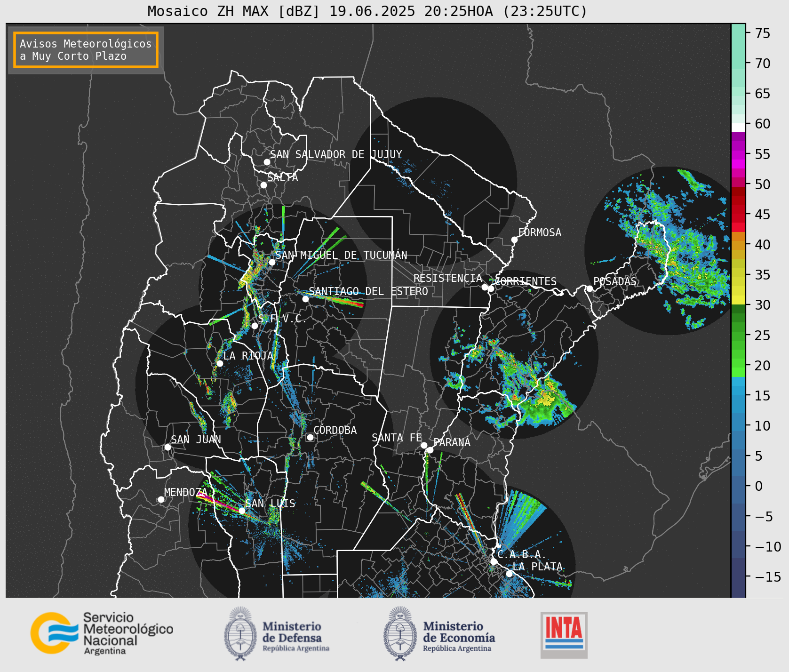This screenshot has height=672, width=789.
Task: Select the Córdoba city marker
Action: click(310, 437)
